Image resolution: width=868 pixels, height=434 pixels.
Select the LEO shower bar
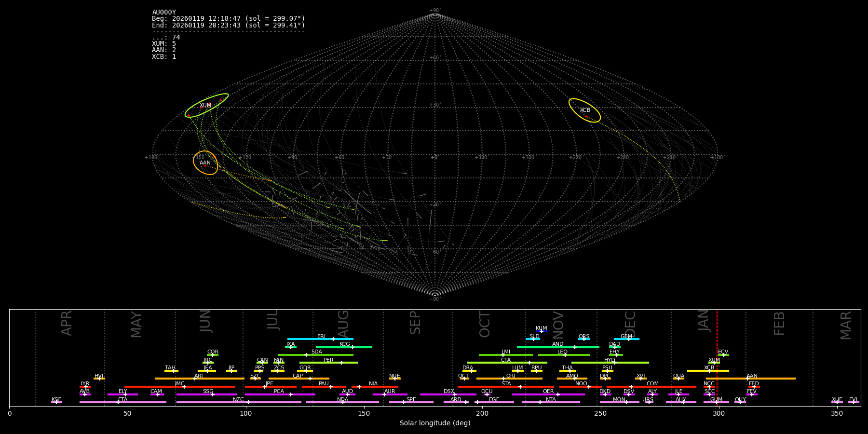coord(564,355)
